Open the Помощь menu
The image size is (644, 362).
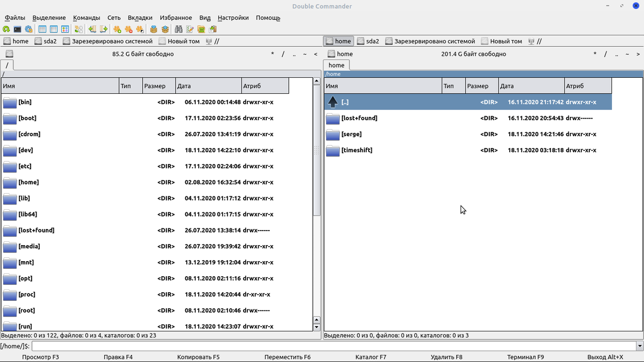coord(268,18)
